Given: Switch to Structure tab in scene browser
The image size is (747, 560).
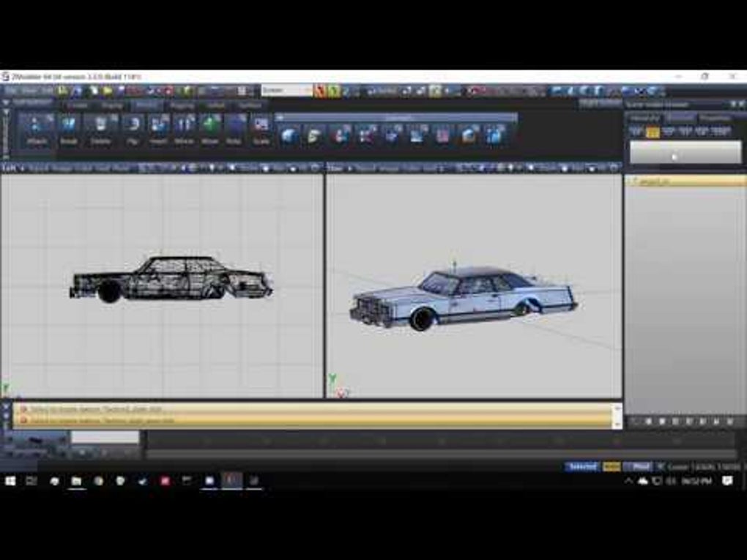Looking at the screenshot, I should point(680,118).
